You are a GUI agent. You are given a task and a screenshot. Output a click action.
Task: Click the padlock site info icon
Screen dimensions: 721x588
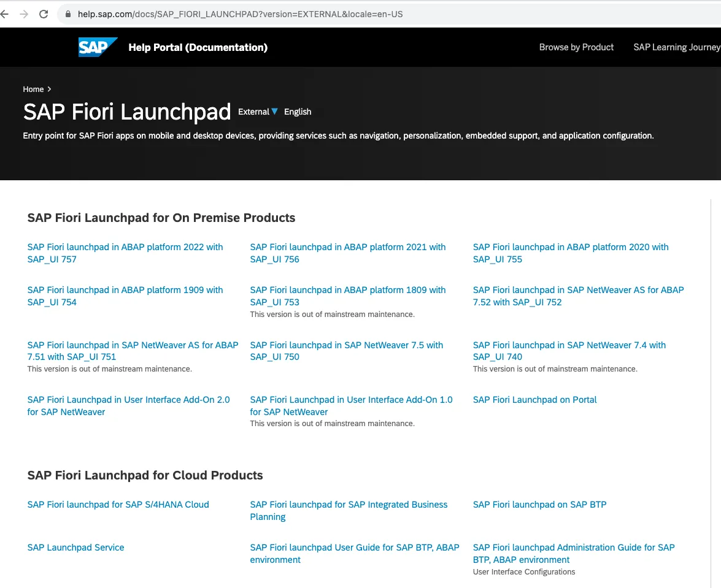(x=68, y=14)
